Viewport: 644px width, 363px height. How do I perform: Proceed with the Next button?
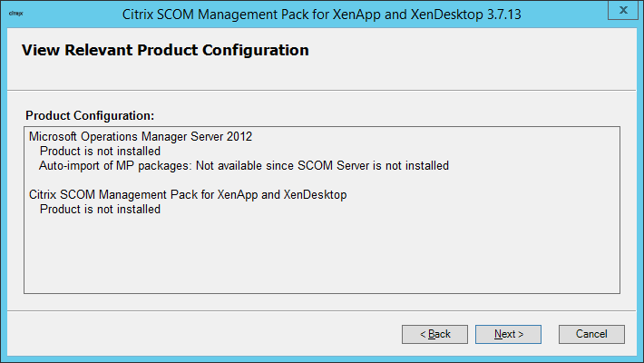pos(508,334)
